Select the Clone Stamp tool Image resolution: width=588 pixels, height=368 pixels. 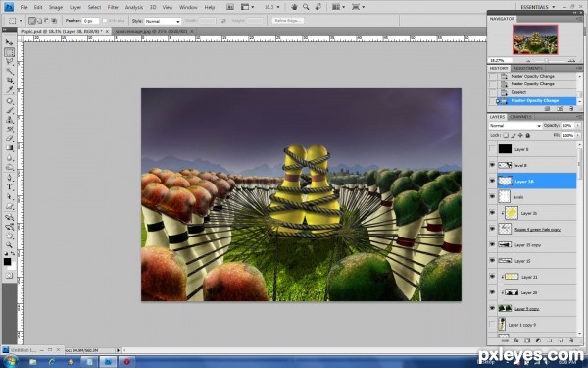coord(9,120)
